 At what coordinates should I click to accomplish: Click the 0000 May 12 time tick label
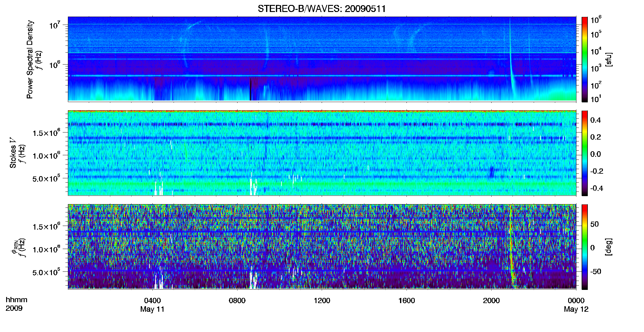pyautogui.click(x=576, y=305)
